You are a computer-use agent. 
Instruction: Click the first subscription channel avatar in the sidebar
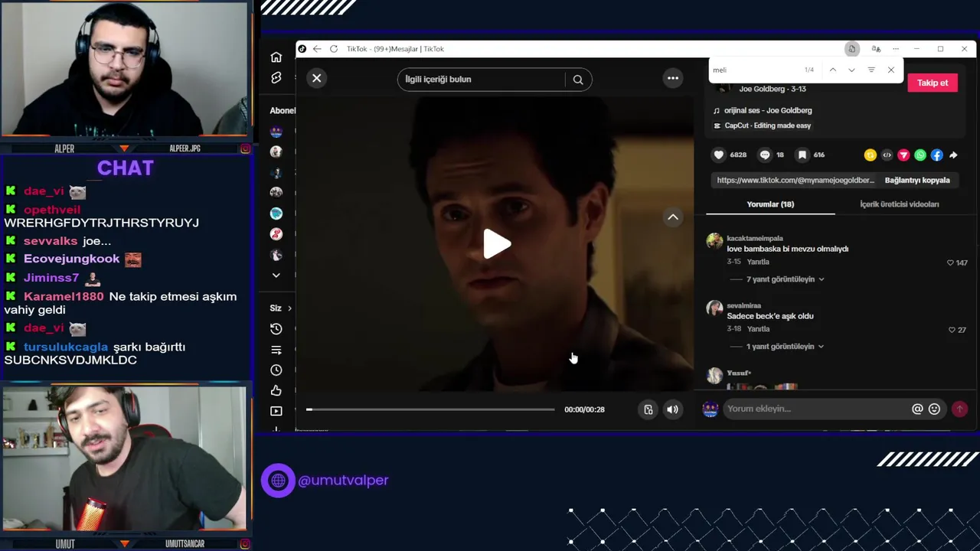(276, 132)
